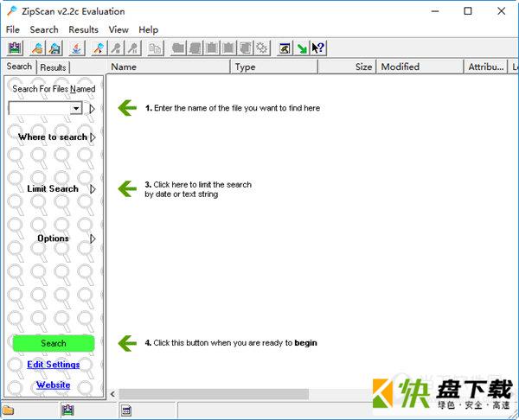Open the Search menu

click(44, 29)
